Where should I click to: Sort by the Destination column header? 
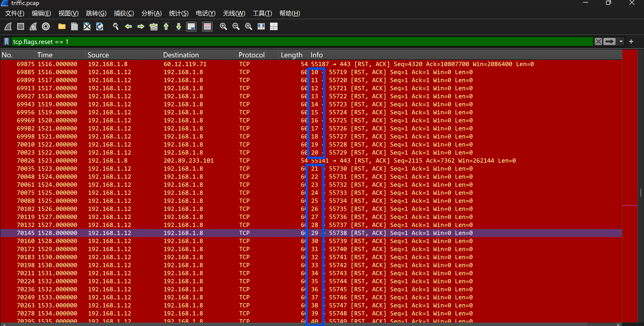point(199,55)
